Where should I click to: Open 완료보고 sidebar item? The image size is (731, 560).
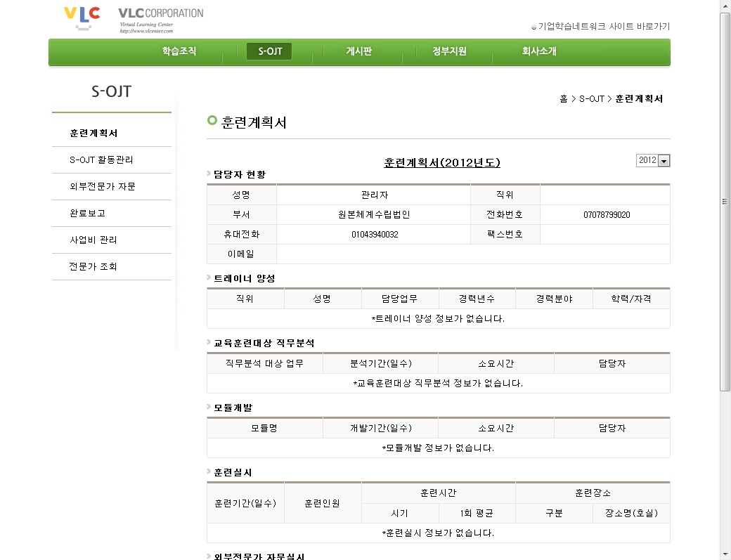pyautogui.click(x=88, y=214)
